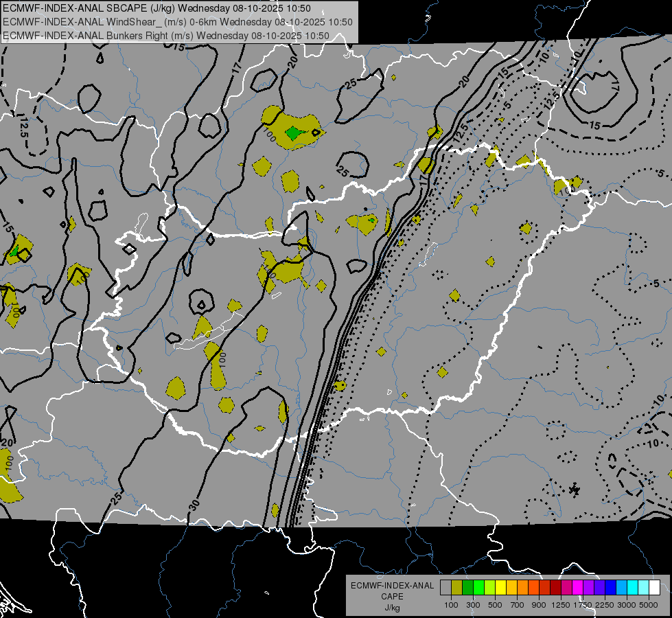Click the pink-magenta swatch right of 1250 tick
672x618 pixels.
click(x=566, y=587)
